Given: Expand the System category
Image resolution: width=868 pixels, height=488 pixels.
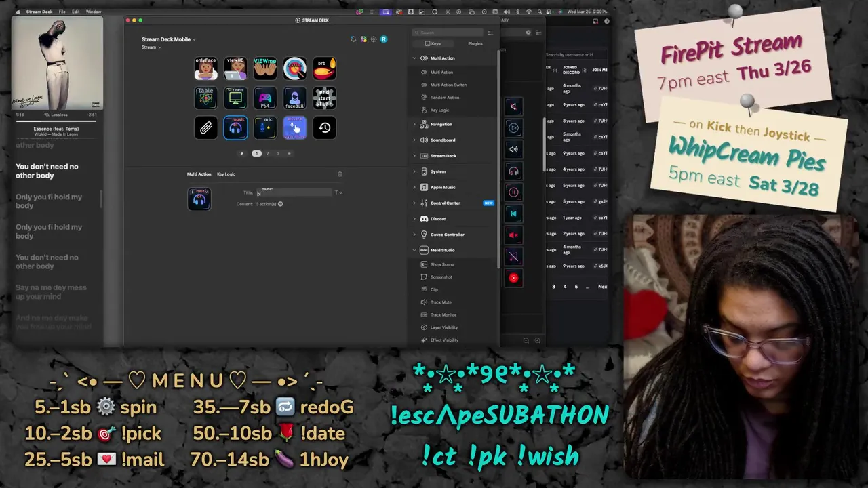Looking at the screenshot, I should (x=414, y=171).
